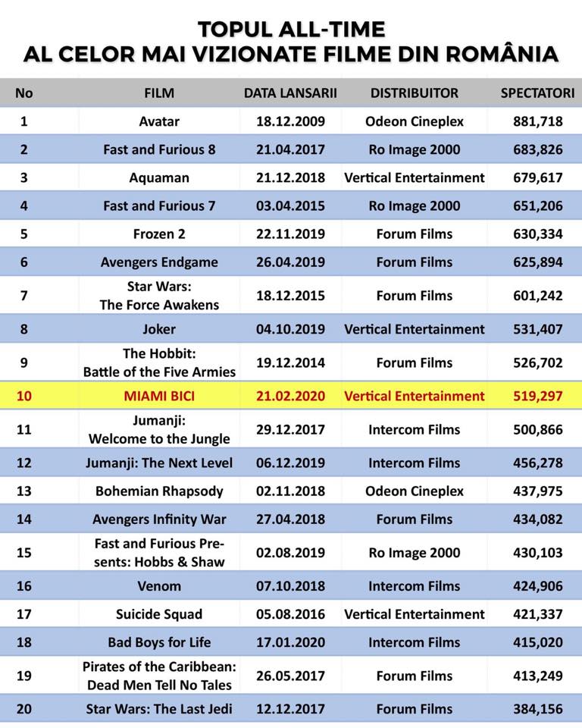Select Star Wars: The Last Jedi
The height and width of the screenshot is (728, 582).
159,709
